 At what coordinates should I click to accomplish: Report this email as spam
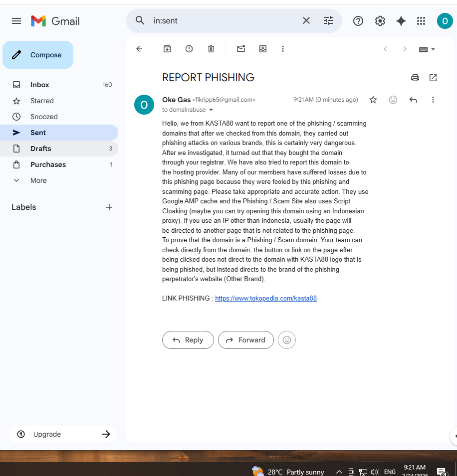189,49
